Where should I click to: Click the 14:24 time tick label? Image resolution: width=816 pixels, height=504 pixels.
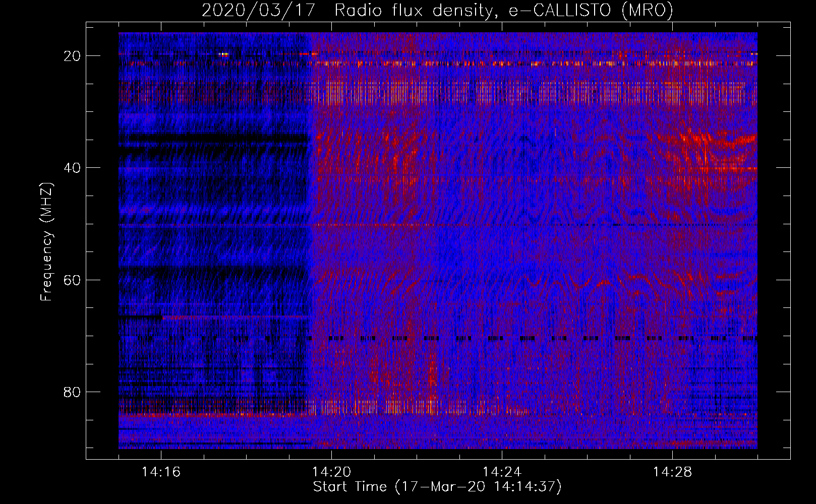coord(502,472)
